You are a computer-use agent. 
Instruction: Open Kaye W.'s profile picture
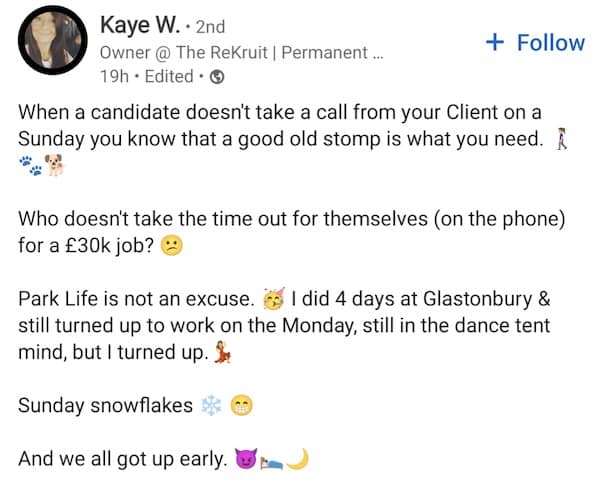[x=49, y=41]
